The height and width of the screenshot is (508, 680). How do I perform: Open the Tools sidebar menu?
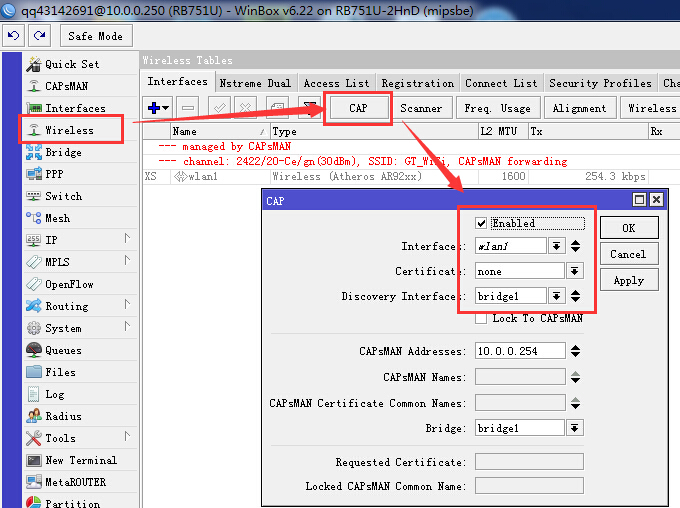(80, 438)
